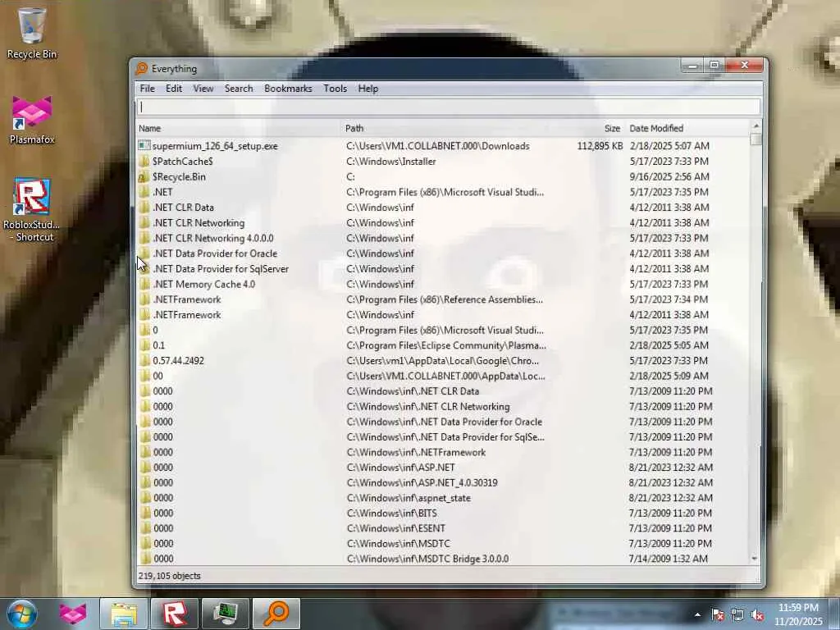Sort results by the Path column
Screen dimensions: 840x630
point(451,129)
